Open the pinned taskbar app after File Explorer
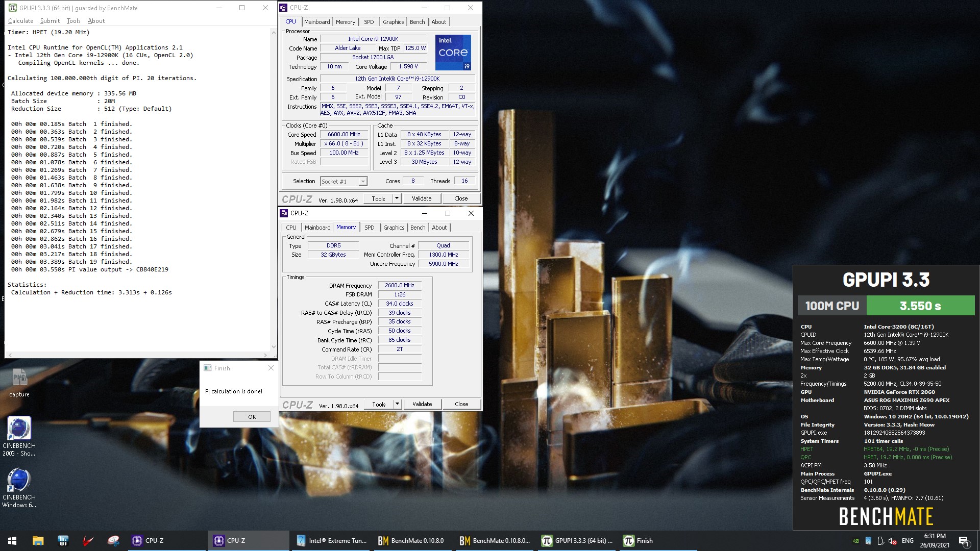Image resolution: width=980 pixels, height=551 pixels. click(x=63, y=541)
